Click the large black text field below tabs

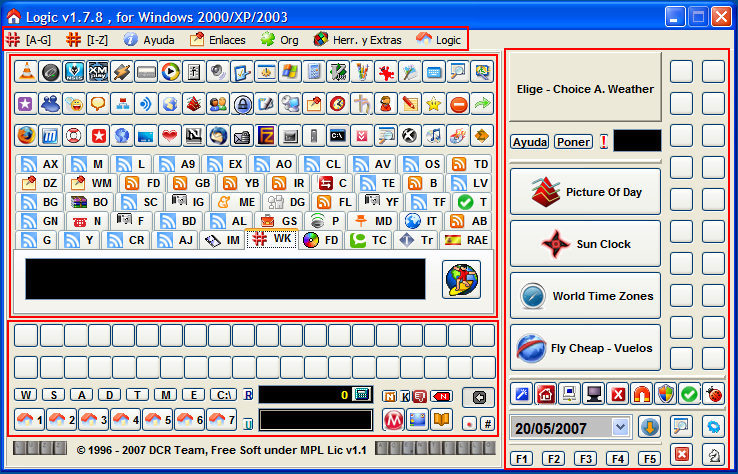tap(225, 279)
